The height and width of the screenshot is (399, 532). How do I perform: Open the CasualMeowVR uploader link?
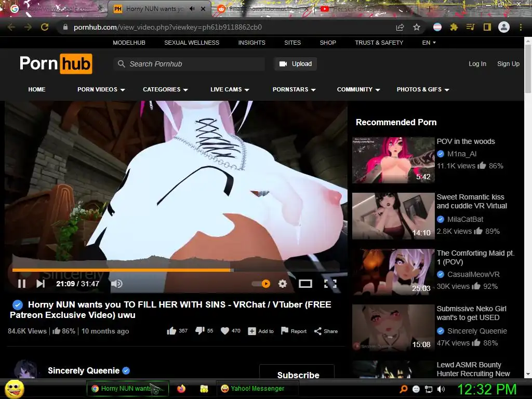point(473,274)
